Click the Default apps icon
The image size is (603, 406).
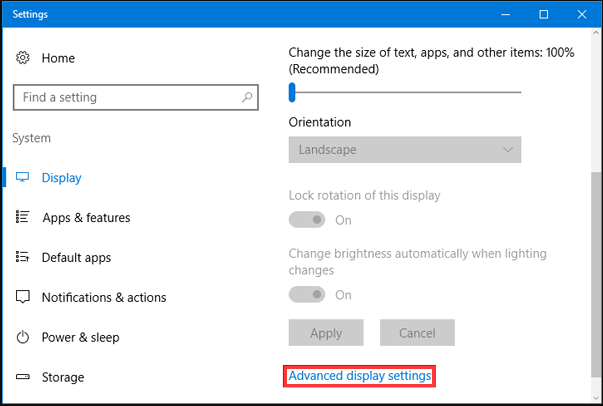point(22,256)
